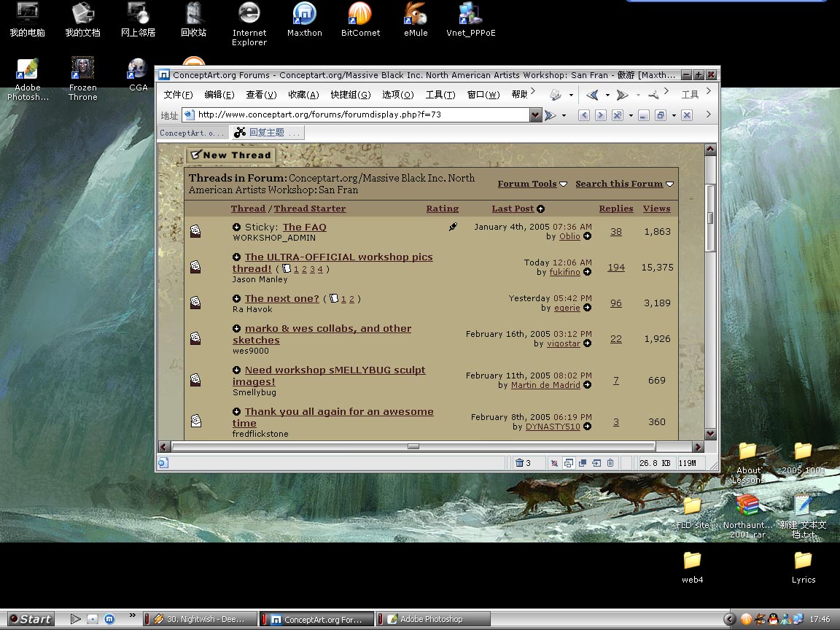Open the 查看(V) menu
Screen dimensions: 840x630
coord(262,95)
